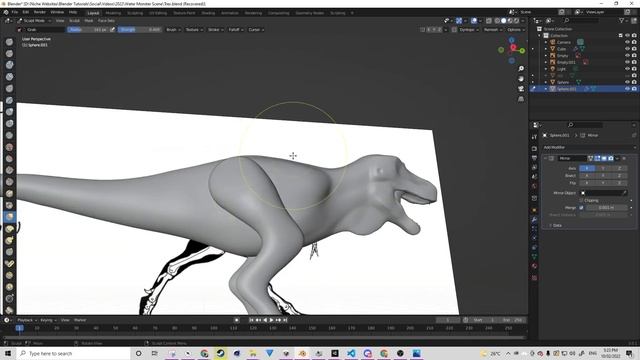Select the active Grab brush tool

click(9, 217)
